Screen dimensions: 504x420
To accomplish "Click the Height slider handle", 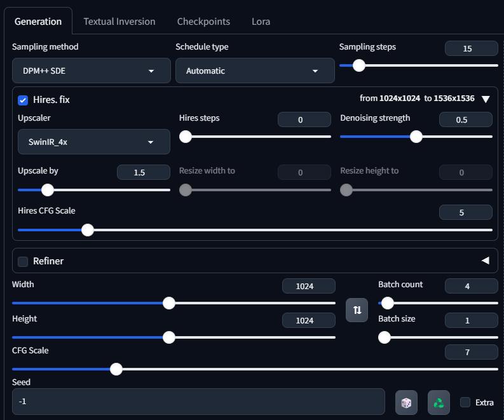I will 169,337.
